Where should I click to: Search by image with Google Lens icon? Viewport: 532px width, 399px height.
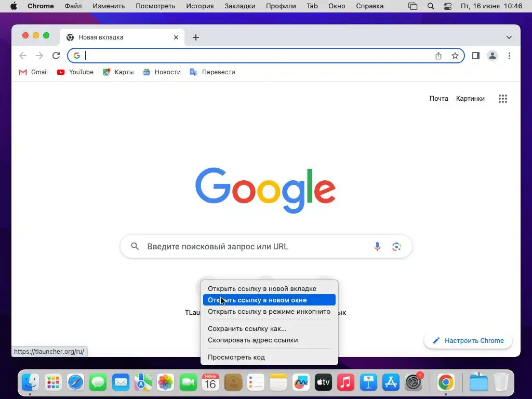tap(396, 246)
